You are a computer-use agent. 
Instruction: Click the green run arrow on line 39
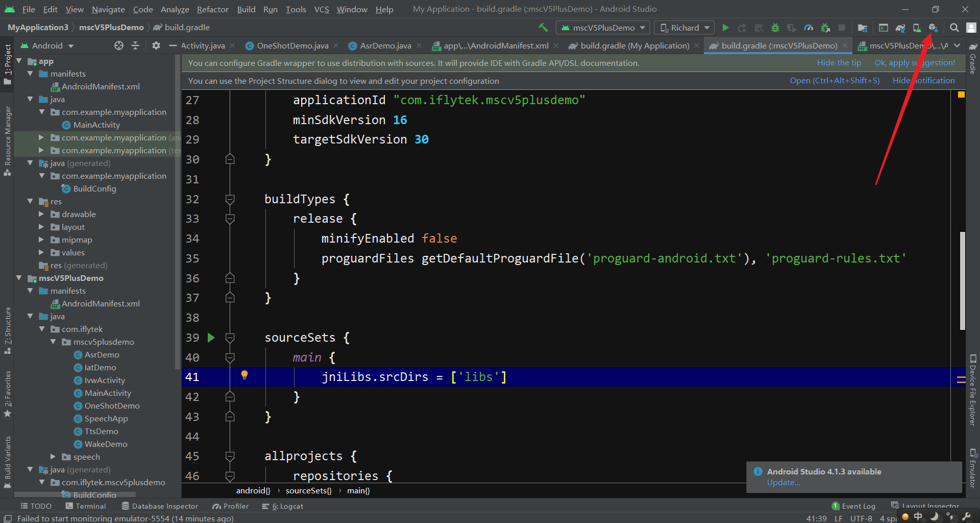click(x=211, y=338)
